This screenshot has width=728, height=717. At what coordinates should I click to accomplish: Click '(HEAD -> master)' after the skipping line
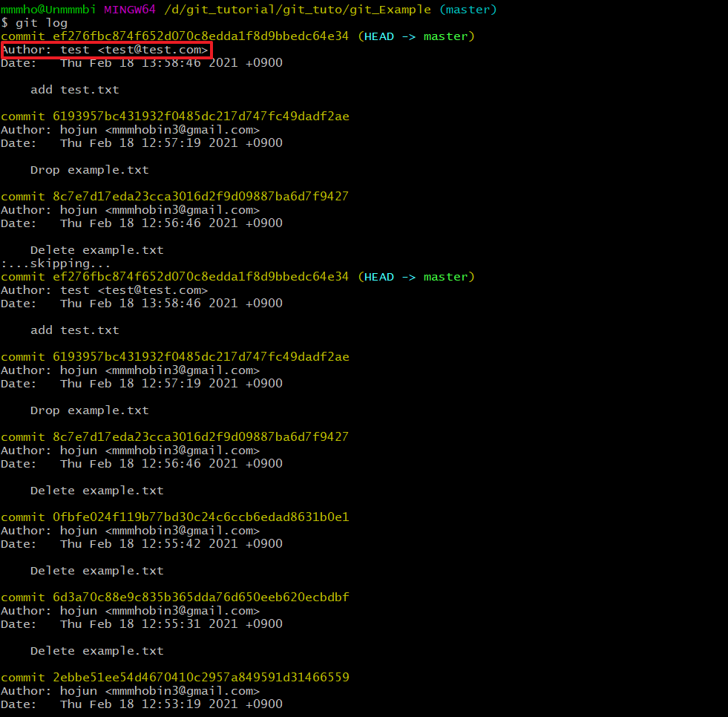pos(416,277)
